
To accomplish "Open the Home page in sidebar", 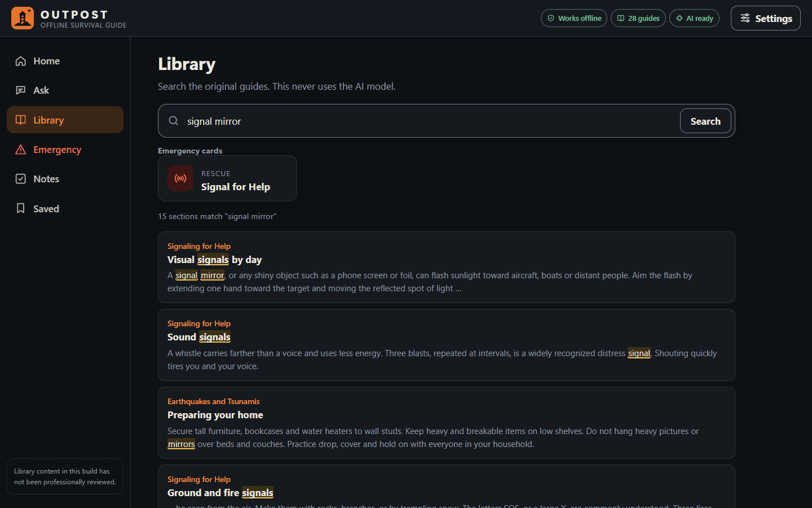I will tap(65, 61).
